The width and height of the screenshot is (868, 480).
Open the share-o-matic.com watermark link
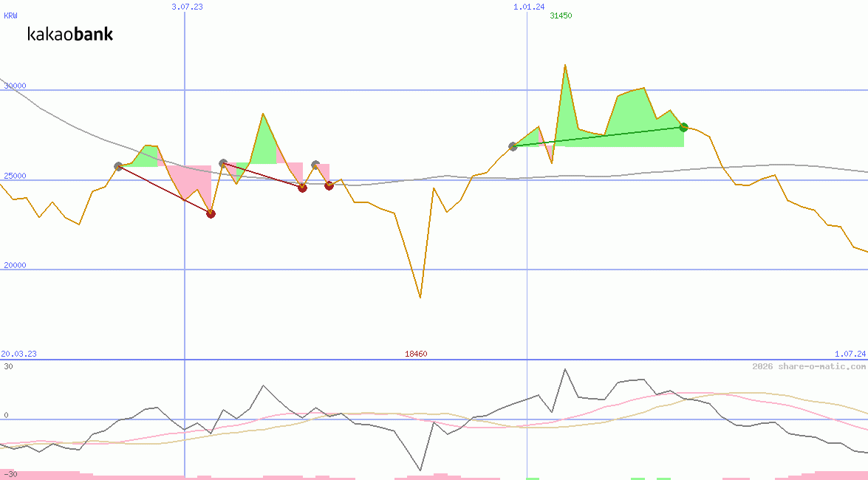(x=809, y=366)
